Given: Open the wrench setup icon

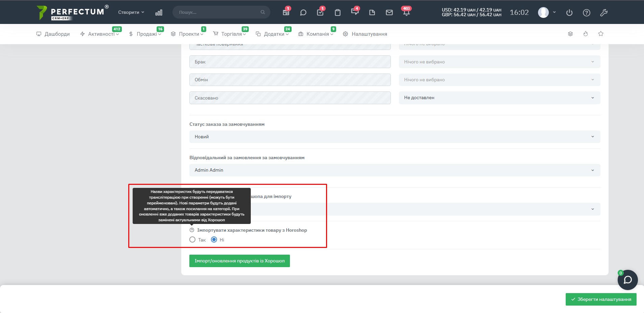Looking at the screenshot, I should click(604, 12).
